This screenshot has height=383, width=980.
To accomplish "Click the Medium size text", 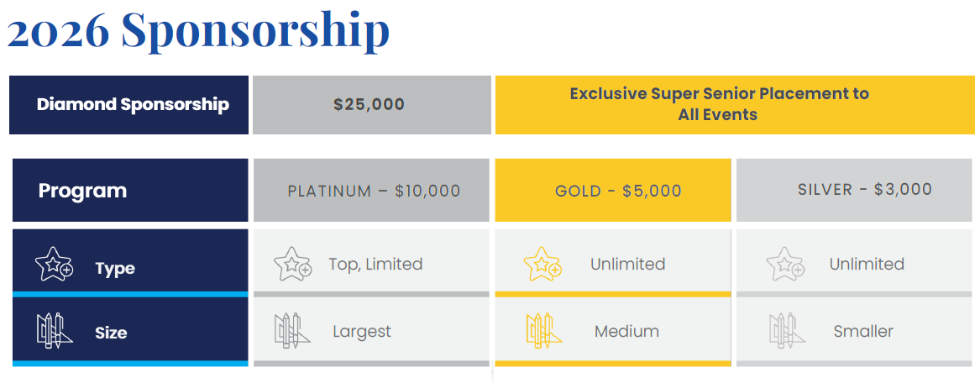I will (626, 332).
